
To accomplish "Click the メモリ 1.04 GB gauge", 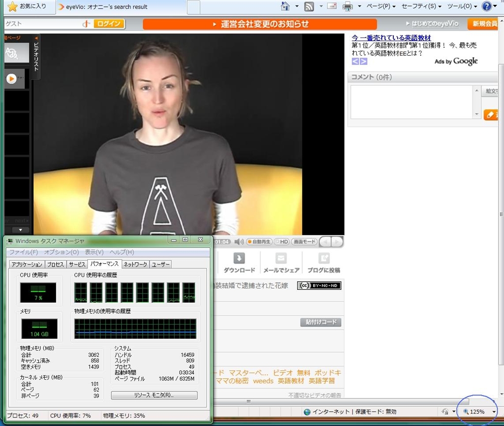I will click(39, 329).
